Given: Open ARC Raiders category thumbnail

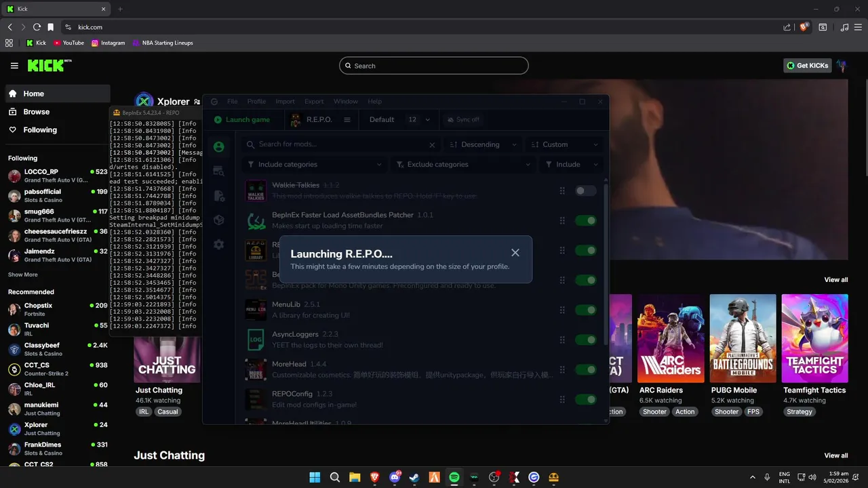Looking at the screenshot, I should coord(671,338).
